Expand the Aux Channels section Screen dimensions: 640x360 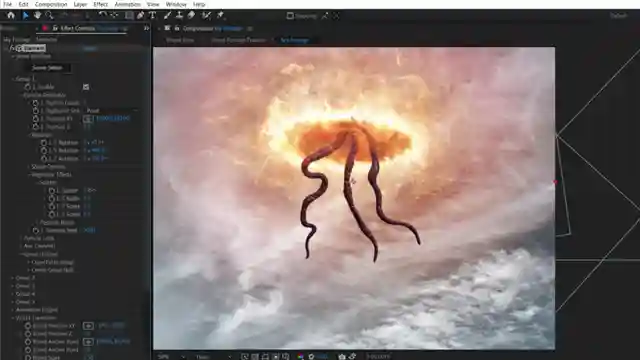21,246
